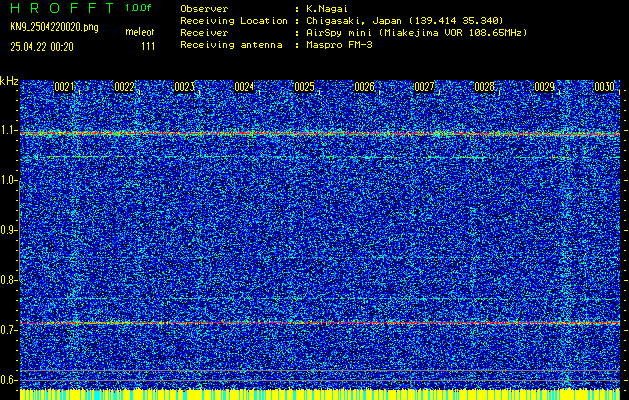The width and height of the screenshot is (629, 400).
Task: Click the 0027 time marker
Action: pos(424,87)
